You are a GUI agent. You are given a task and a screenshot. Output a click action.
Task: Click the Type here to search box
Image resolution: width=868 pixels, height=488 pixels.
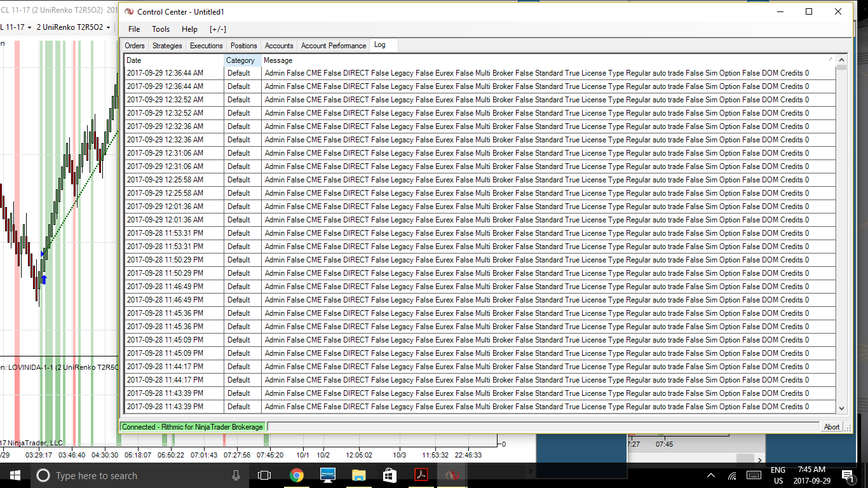click(138, 475)
